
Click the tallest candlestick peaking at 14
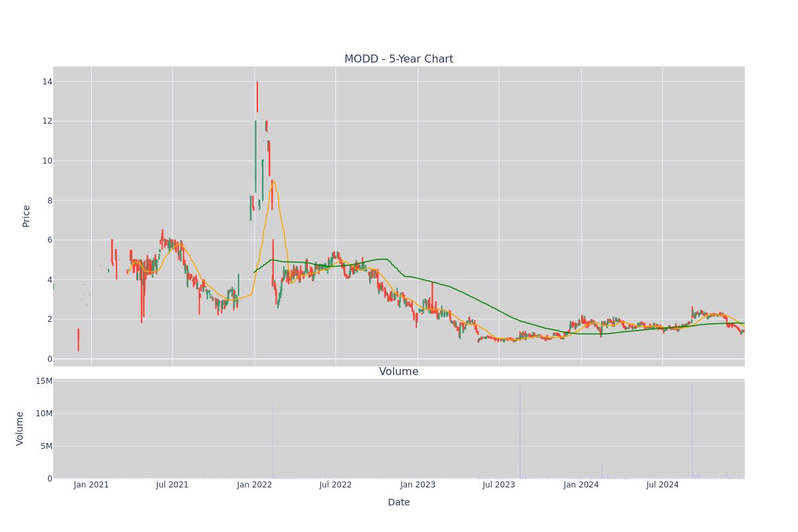tap(257, 96)
